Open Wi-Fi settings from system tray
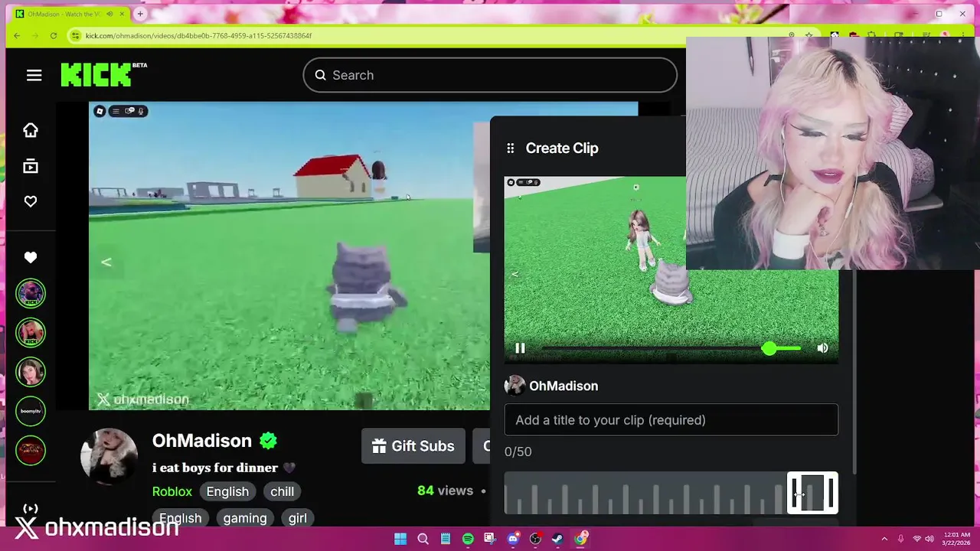Image resolution: width=980 pixels, height=551 pixels. (x=917, y=539)
